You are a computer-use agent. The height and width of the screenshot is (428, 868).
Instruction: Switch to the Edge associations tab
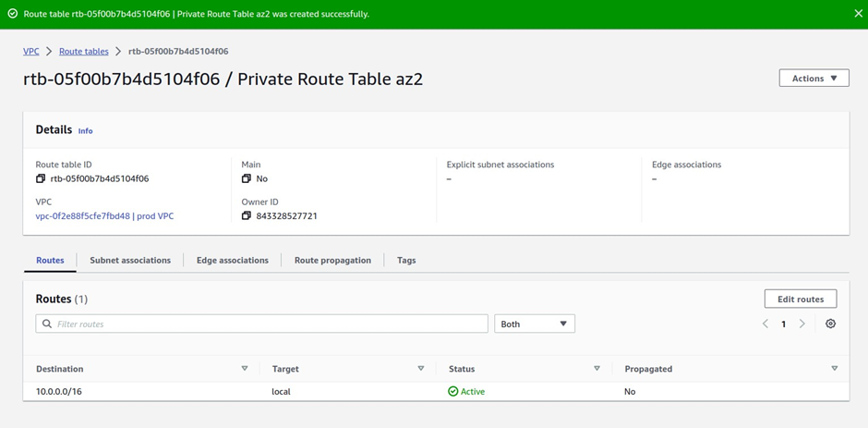coord(233,260)
